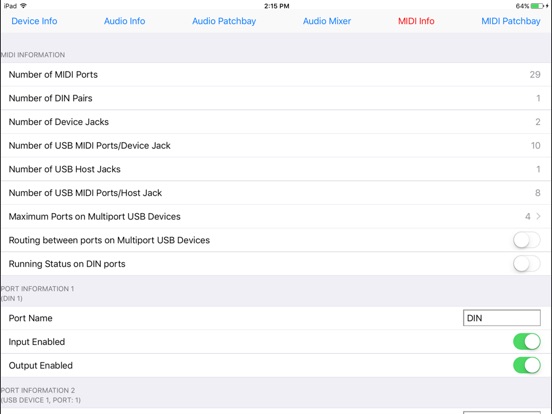552x414 pixels.
Task: Select the Number of DIN Pairs row
Action: [x=276, y=98]
